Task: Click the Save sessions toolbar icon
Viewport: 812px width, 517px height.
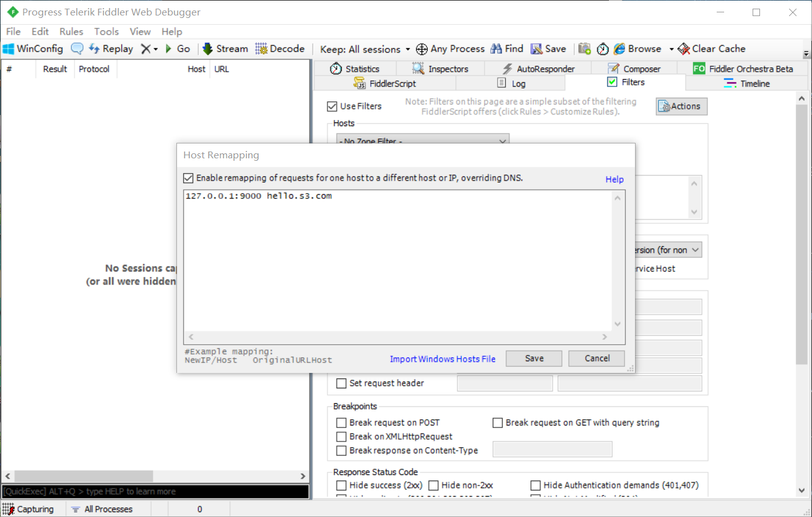Action: tap(548, 49)
